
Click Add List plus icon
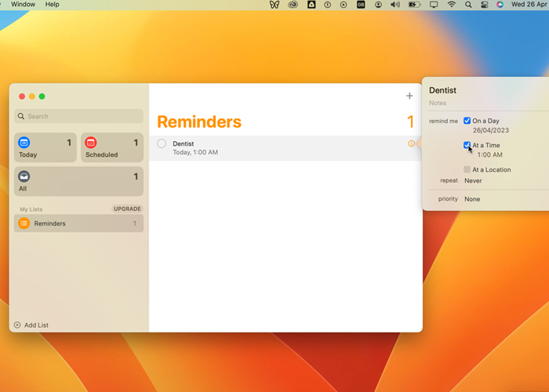(x=17, y=325)
